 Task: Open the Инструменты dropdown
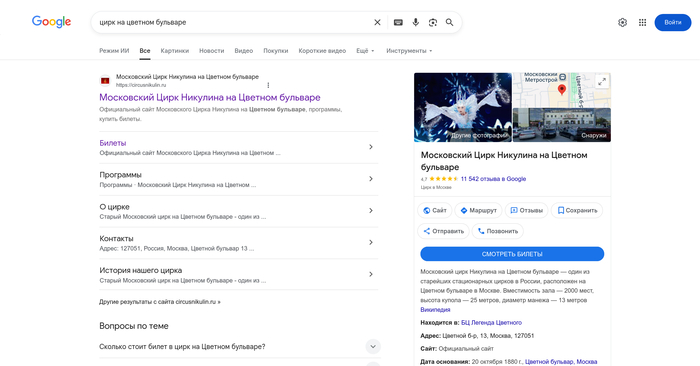pos(409,51)
